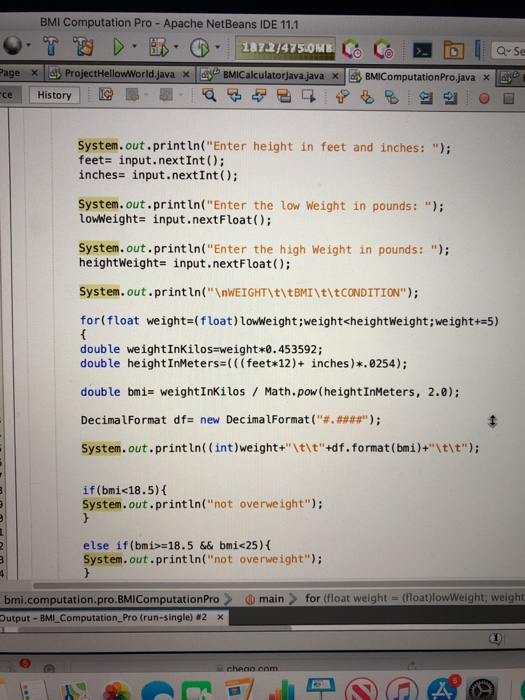The height and width of the screenshot is (700, 525).
Task: Open dropdown arrow beside Profile Project
Action: pos(217,47)
